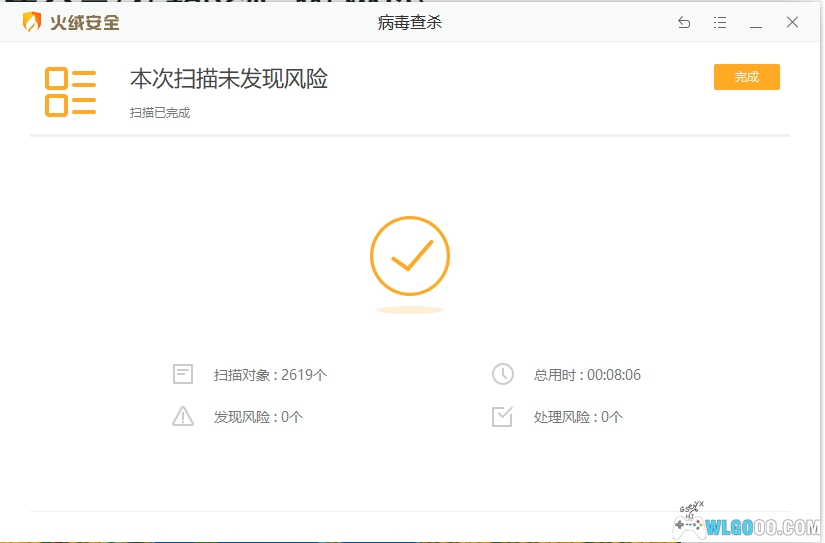Click the 火绒安全 shield logo
Screen dimensions: 825x543
32,22
